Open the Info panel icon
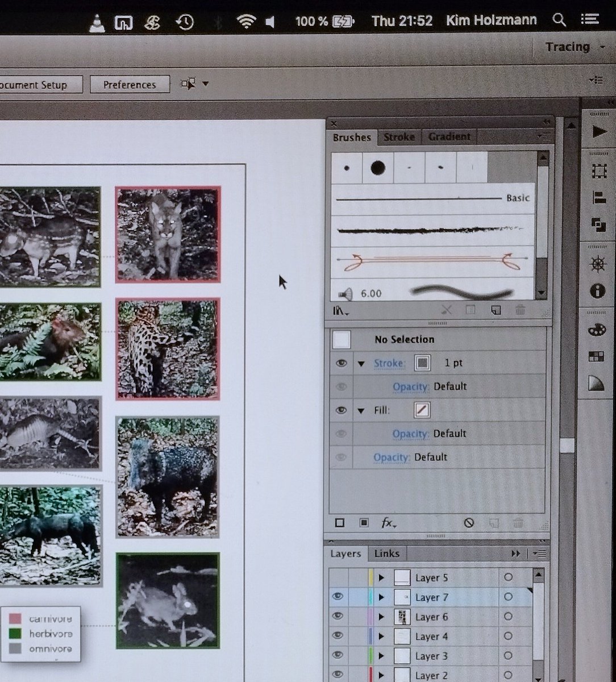This screenshot has height=682, width=616. tap(598, 291)
